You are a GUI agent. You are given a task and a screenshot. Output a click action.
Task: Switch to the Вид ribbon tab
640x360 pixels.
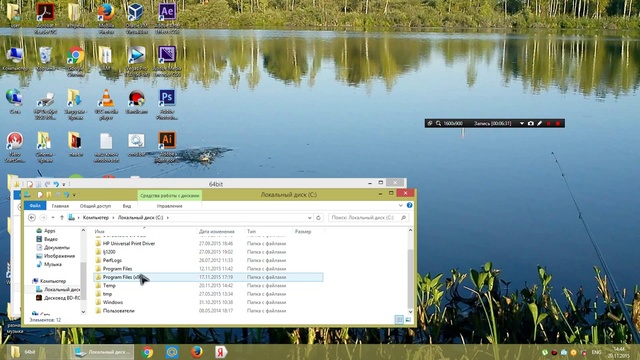point(127,206)
